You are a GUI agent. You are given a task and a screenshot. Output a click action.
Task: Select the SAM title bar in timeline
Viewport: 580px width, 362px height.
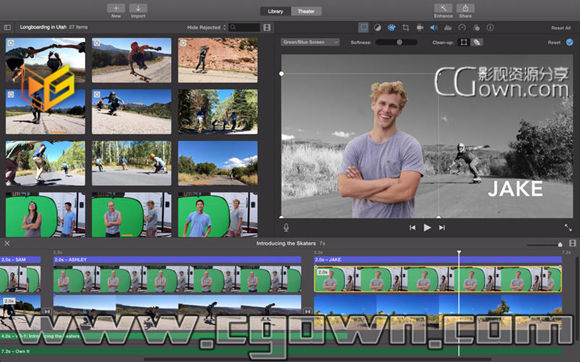click(x=20, y=260)
